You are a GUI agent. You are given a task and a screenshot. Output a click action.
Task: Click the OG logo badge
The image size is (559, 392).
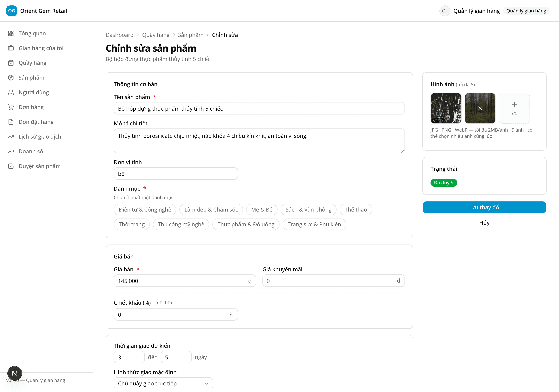[x=11, y=11]
